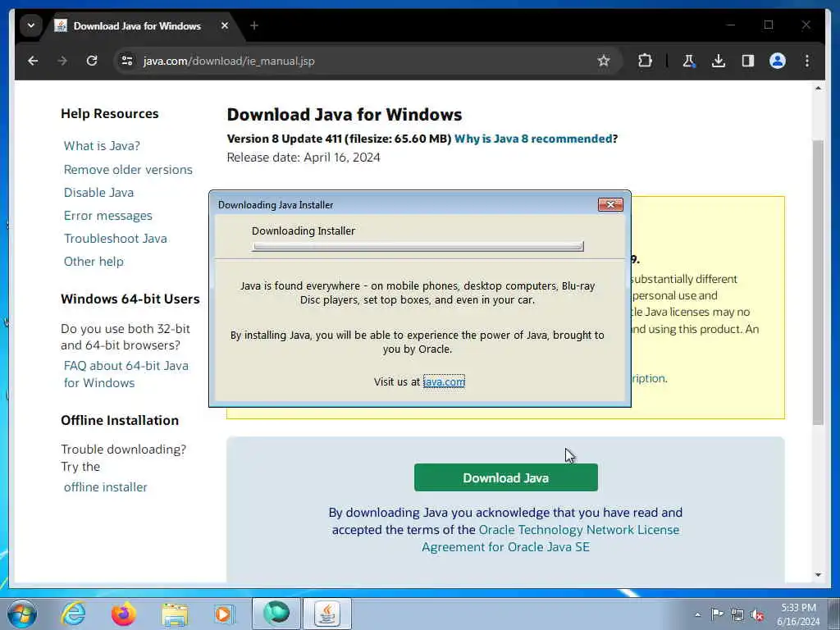
Task: Open the Troubleshoot Java link
Action: coord(115,239)
